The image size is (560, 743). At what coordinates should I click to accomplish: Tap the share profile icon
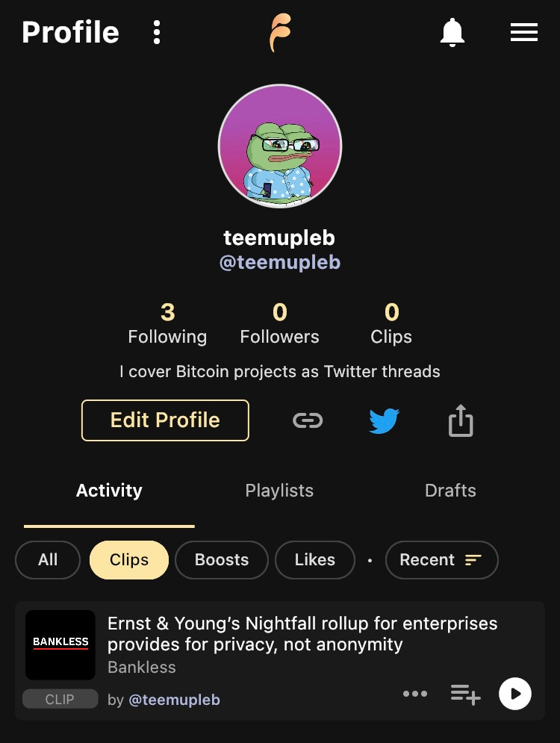click(461, 420)
